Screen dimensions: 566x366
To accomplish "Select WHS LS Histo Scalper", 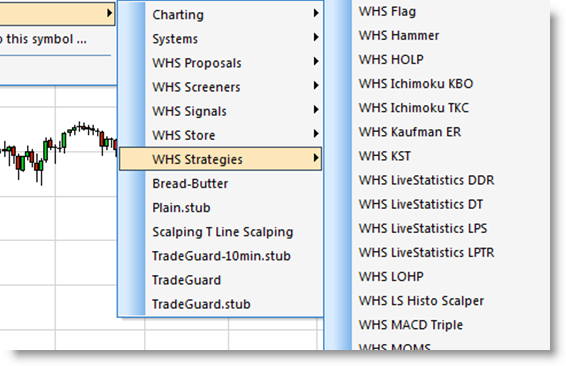I will (421, 301).
